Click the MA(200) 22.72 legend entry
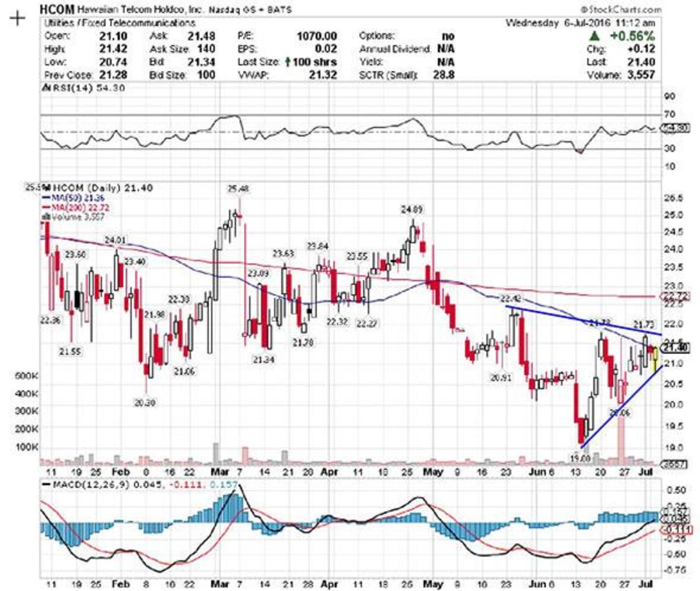 [77, 207]
